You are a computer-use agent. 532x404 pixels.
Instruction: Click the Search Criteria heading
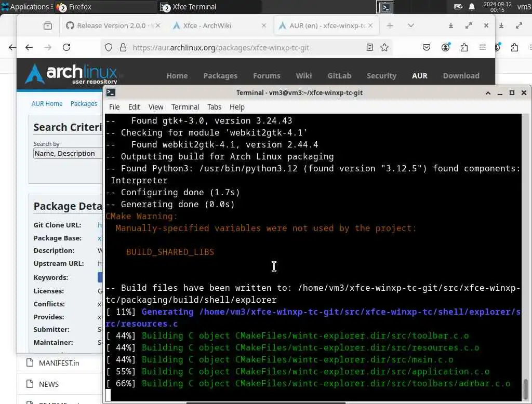[x=68, y=127]
